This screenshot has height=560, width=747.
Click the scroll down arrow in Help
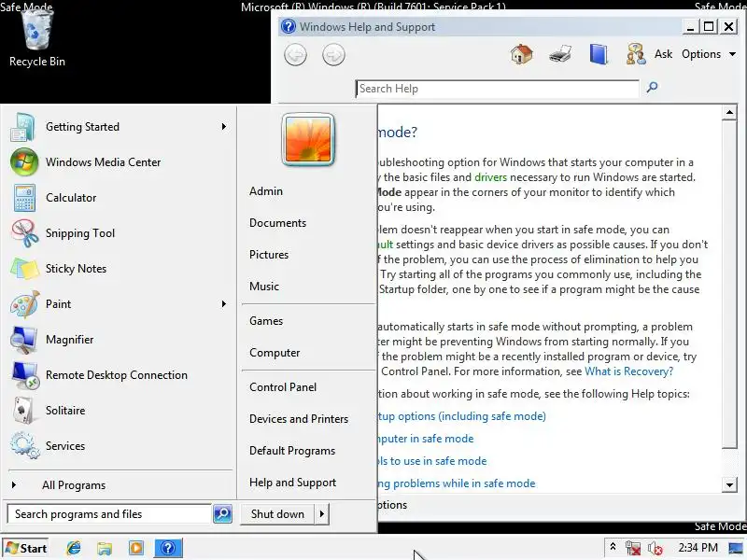point(729,485)
